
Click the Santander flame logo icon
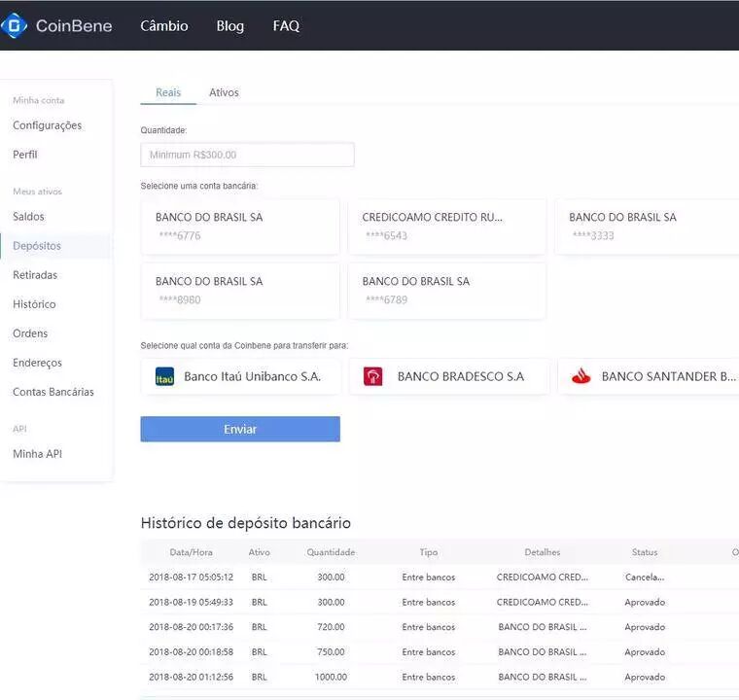581,376
